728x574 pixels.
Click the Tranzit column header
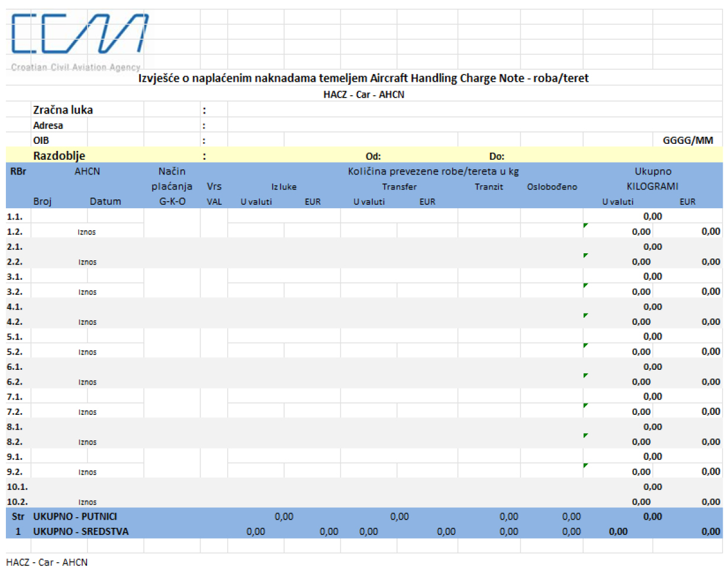point(488,187)
